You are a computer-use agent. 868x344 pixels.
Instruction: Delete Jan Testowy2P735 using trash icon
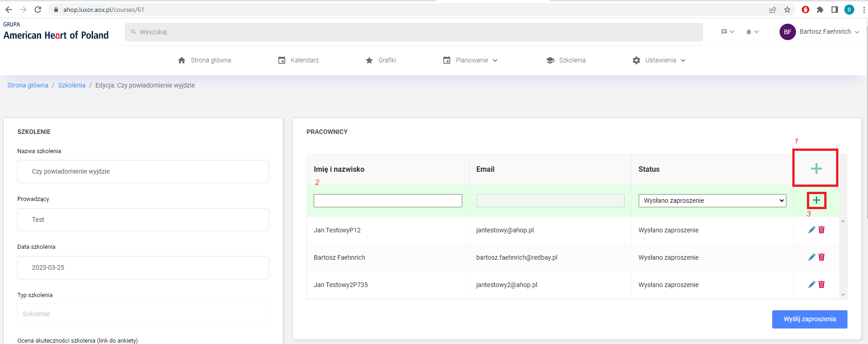pos(821,285)
